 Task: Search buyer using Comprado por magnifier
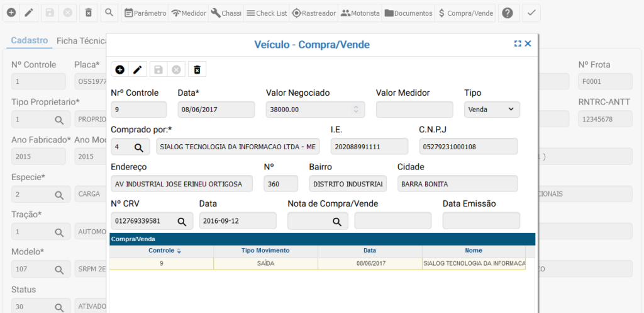(x=138, y=147)
